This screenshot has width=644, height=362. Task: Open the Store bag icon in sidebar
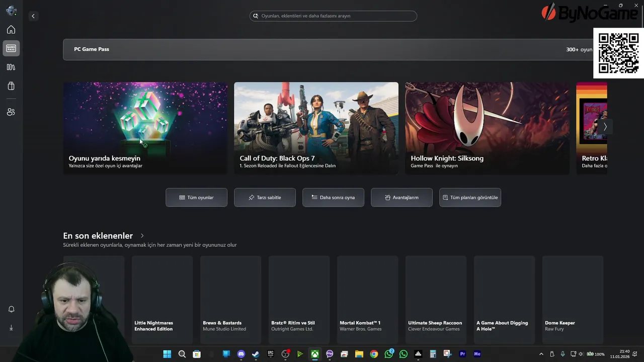pyautogui.click(x=11, y=86)
